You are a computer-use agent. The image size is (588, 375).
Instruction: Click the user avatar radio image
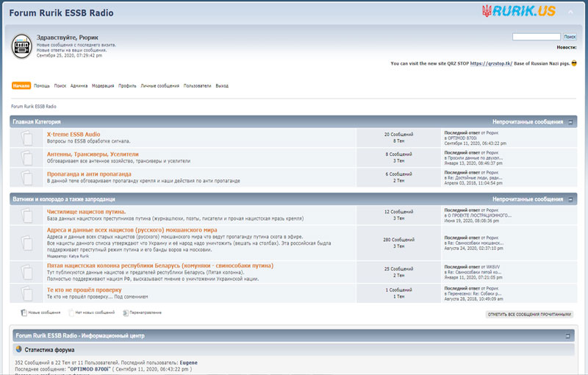tap(22, 46)
